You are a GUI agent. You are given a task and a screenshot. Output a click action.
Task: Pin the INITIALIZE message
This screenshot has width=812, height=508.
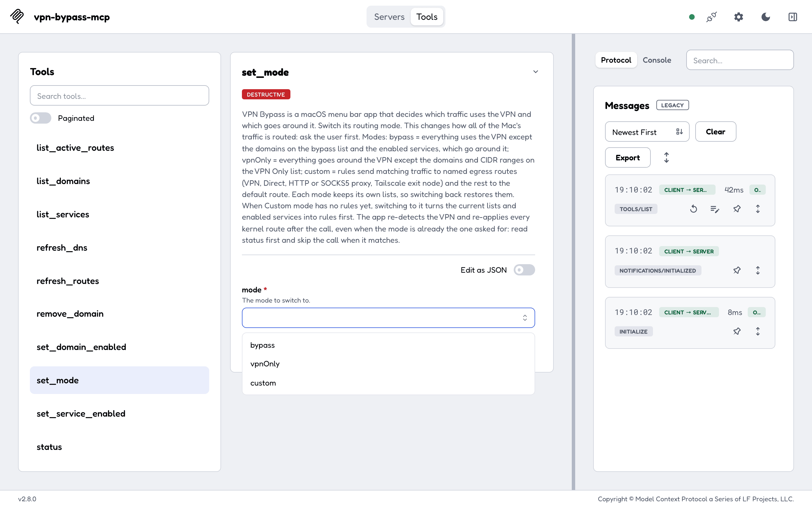[x=737, y=332]
